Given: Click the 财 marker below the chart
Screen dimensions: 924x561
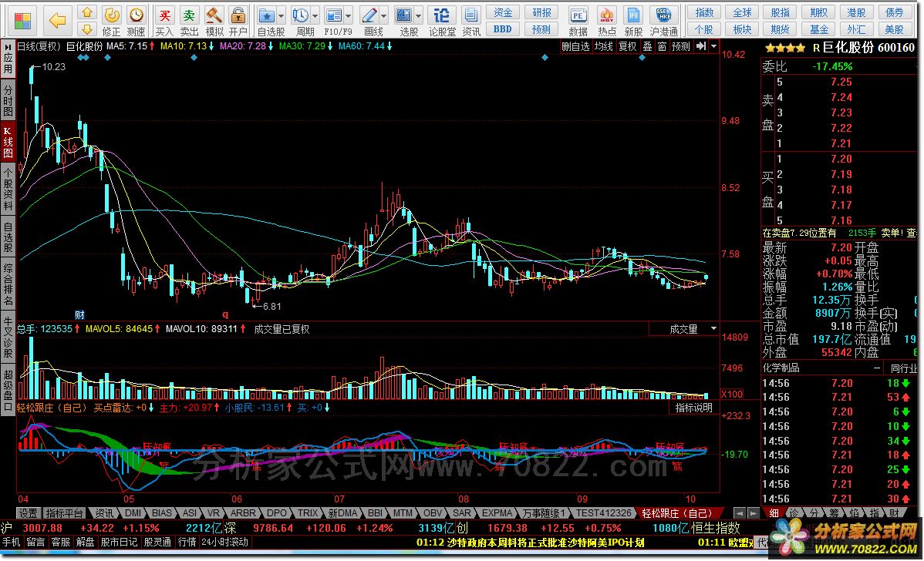Looking at the screenshot, I should (79, 315).
